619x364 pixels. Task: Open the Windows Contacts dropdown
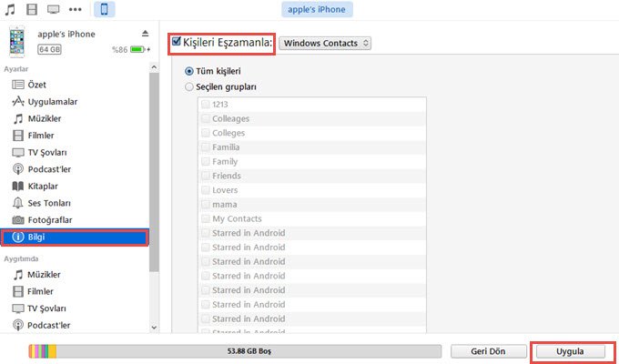[x=325, y=43]
